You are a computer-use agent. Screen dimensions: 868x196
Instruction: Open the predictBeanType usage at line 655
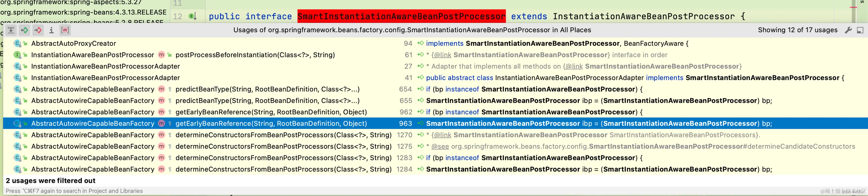click(435, 101)
